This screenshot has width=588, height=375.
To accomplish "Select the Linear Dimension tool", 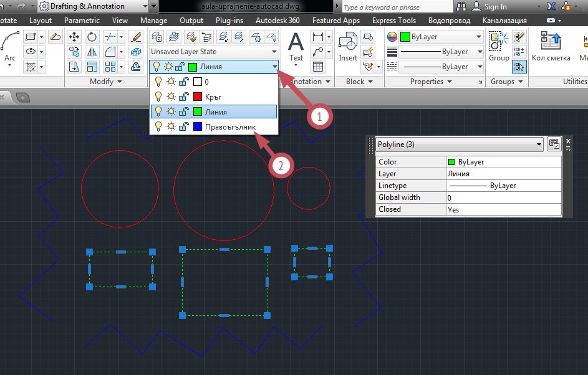I will point(317,37).
